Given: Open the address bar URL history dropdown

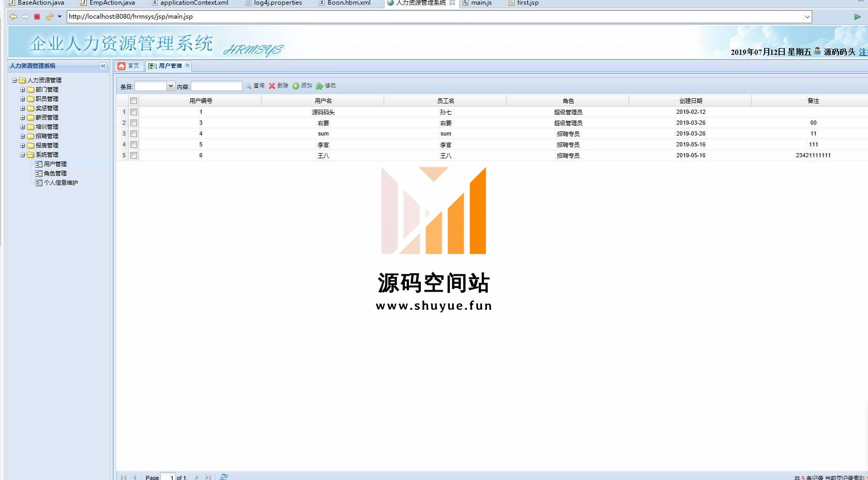Looking at the screenshot, I should pyautogui.click(x=807, y=17).
